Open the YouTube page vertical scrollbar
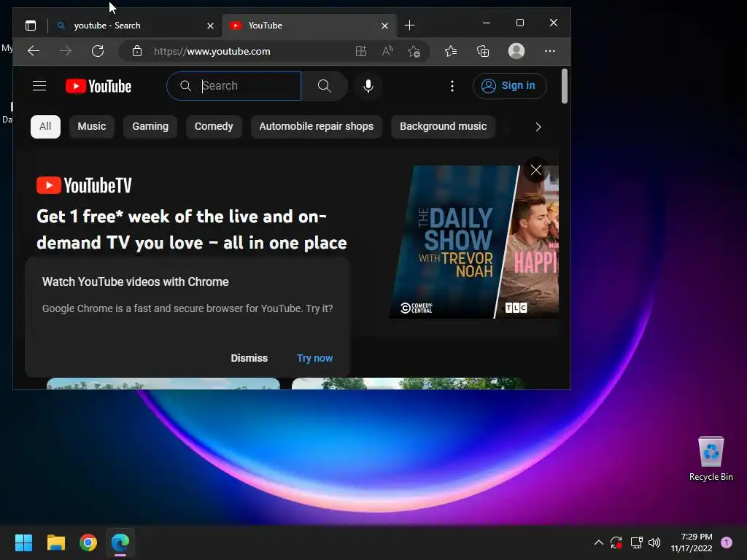This screenshot has height=560, width=747. [565, 86]
